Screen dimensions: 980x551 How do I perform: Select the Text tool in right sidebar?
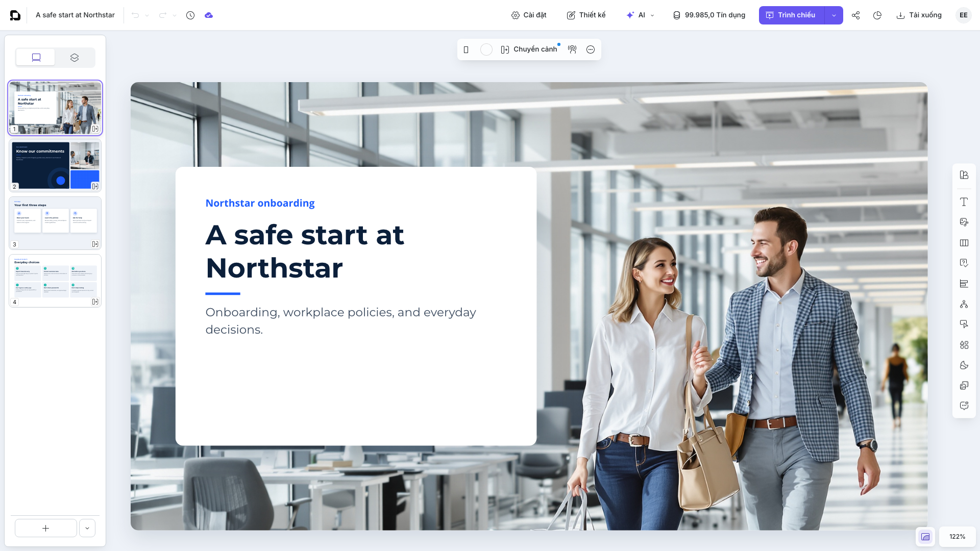pyautogui.click(x=964, y=202)
